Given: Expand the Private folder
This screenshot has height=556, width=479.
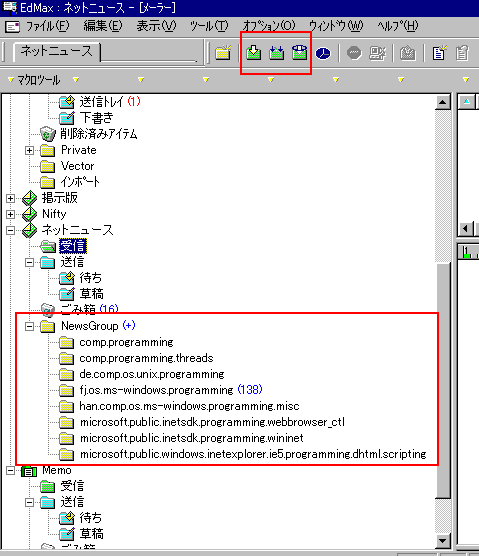Looking at the screenshot, I should pyautogui.click(x=29, y=150).
